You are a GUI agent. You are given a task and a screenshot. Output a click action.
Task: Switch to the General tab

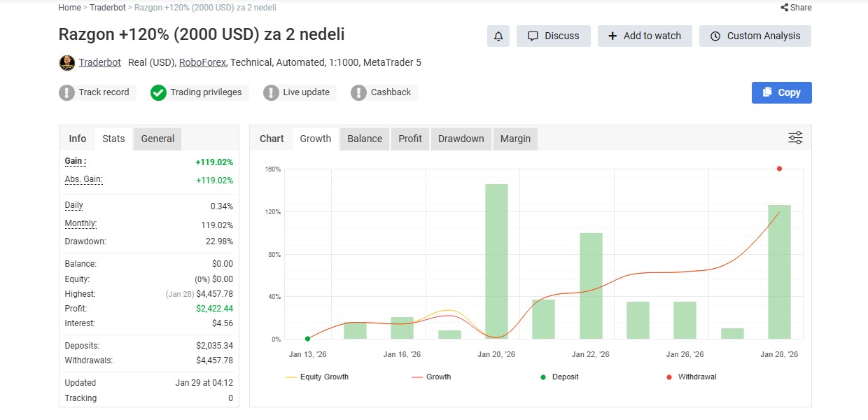157,139
